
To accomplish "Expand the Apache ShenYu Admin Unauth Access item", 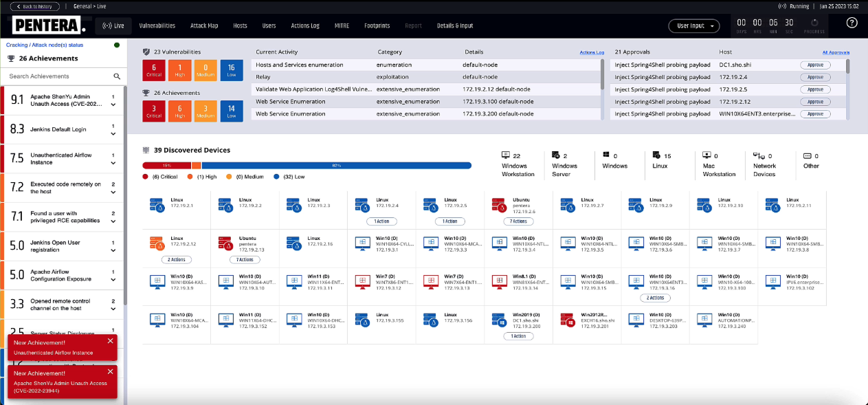I will [113, 105].
